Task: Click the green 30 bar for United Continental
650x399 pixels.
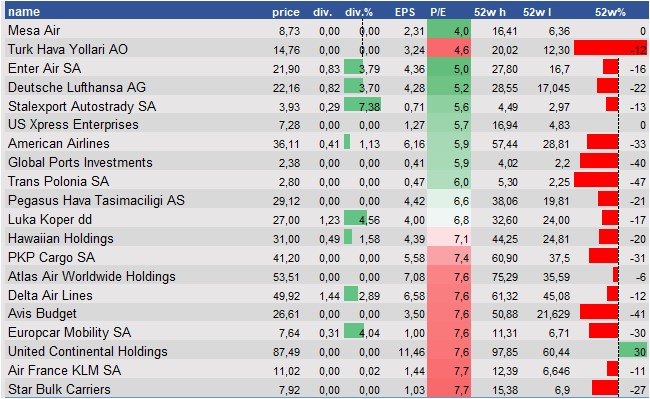Action: click(x=633, y=351)
